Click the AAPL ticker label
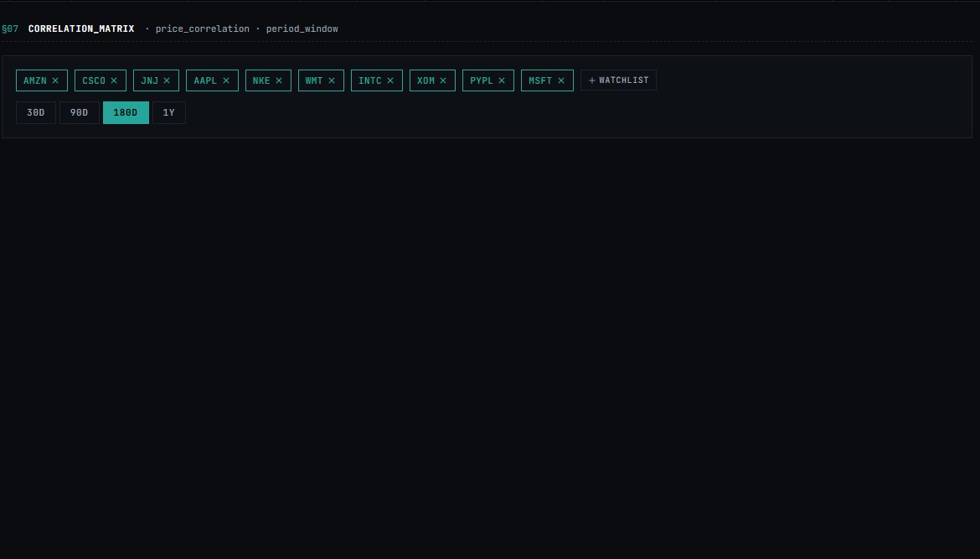This screenshot has width=980, height=559. pos(205,80)
